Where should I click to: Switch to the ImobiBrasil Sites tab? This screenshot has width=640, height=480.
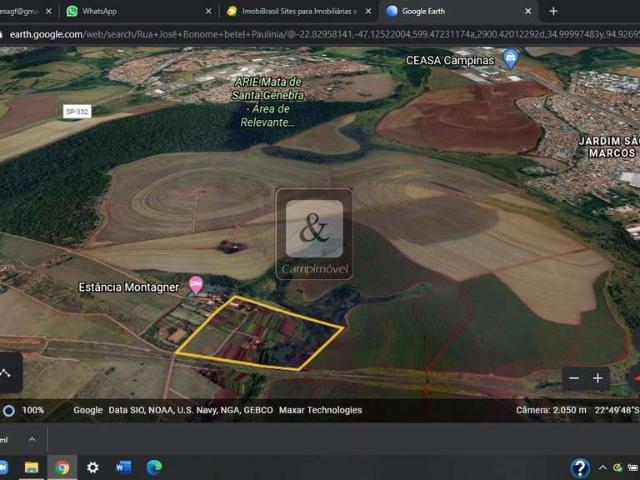tap(298, 11)
